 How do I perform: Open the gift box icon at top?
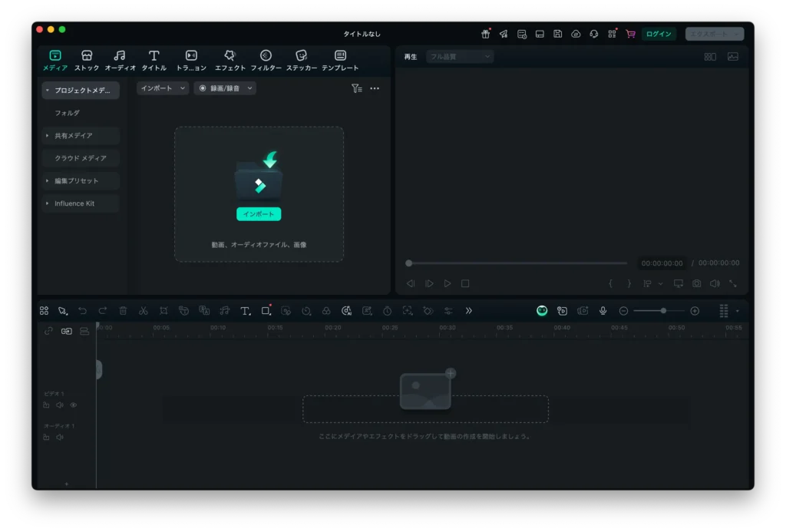[x=485, y=34]
